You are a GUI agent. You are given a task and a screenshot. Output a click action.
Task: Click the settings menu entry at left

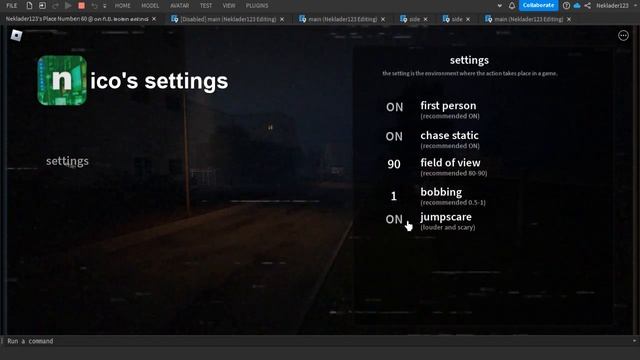click(67, 161)
